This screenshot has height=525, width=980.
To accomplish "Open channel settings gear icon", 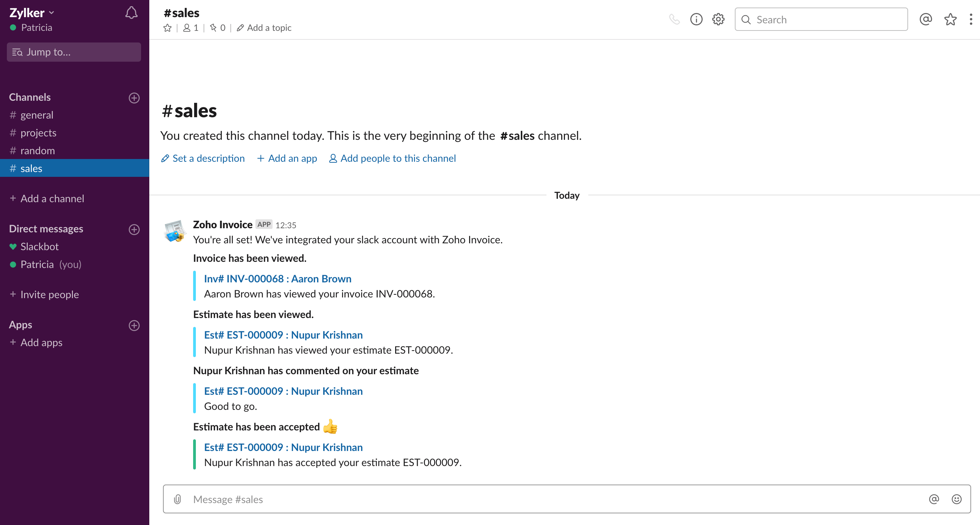I will pos(718,20).
